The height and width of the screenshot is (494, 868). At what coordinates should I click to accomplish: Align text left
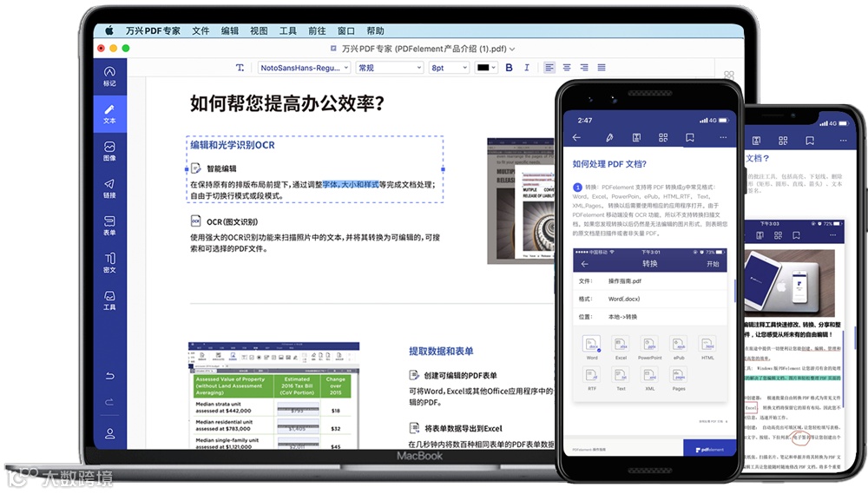click(549, 68)
